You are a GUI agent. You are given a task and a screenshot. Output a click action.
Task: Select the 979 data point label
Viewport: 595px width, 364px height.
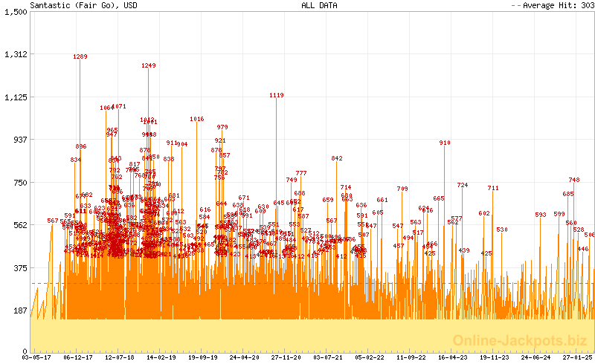point(222,128)
